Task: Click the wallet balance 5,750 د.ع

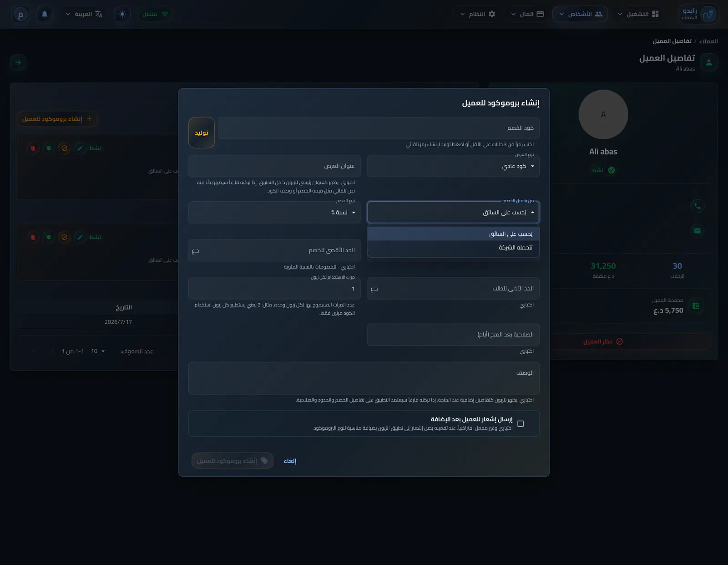Action: 668,310
